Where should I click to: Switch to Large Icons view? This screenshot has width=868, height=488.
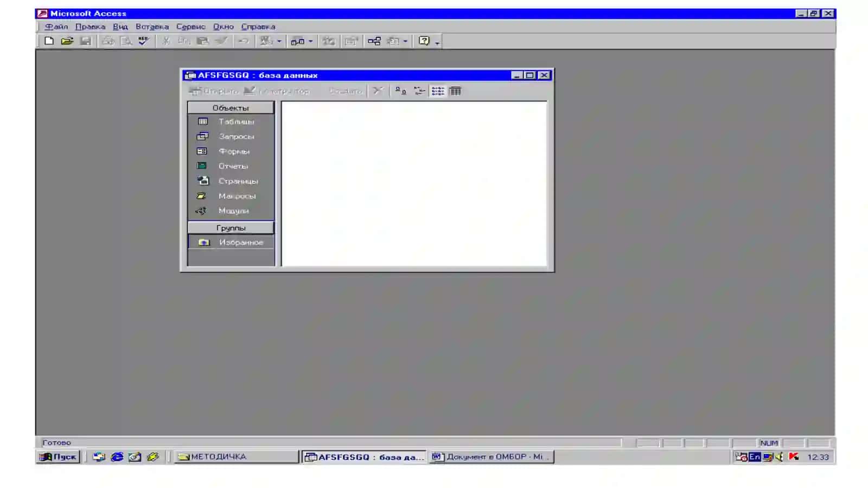pos(400,91)
